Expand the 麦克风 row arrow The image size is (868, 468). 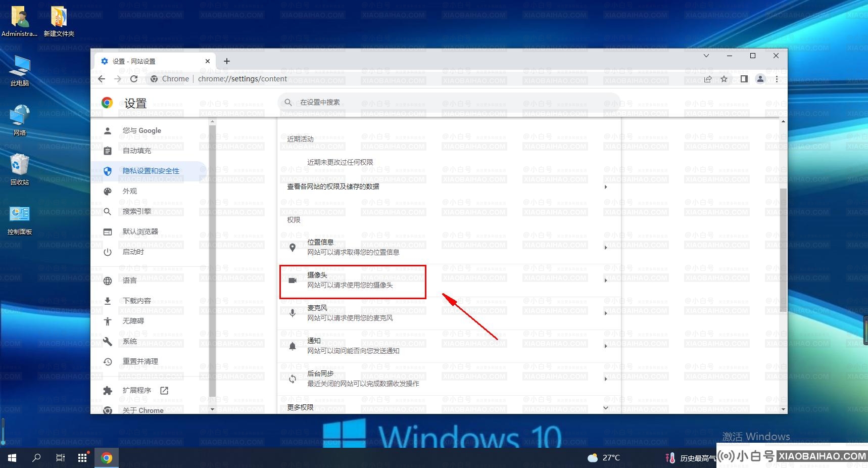tap(605, 313)
